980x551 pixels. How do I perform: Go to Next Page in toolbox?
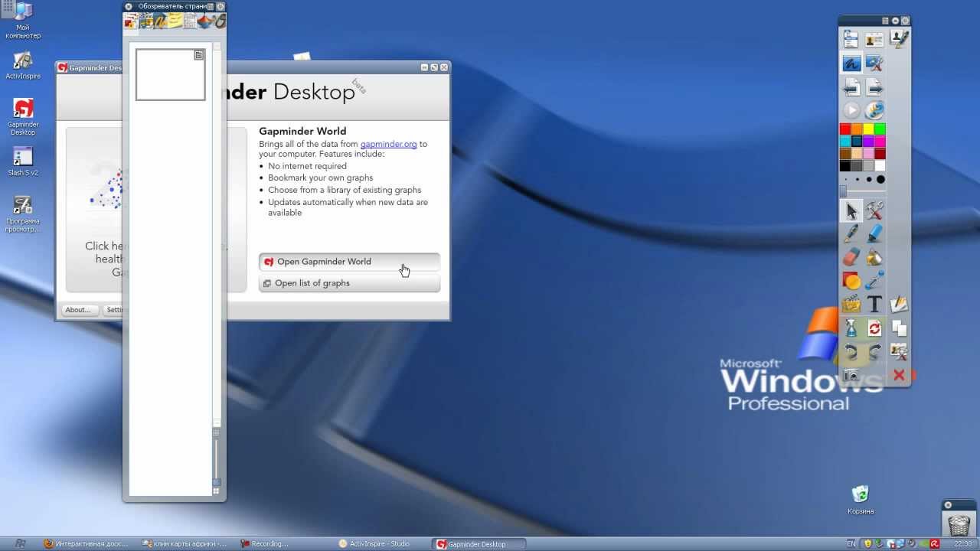(x=874, y=86)
